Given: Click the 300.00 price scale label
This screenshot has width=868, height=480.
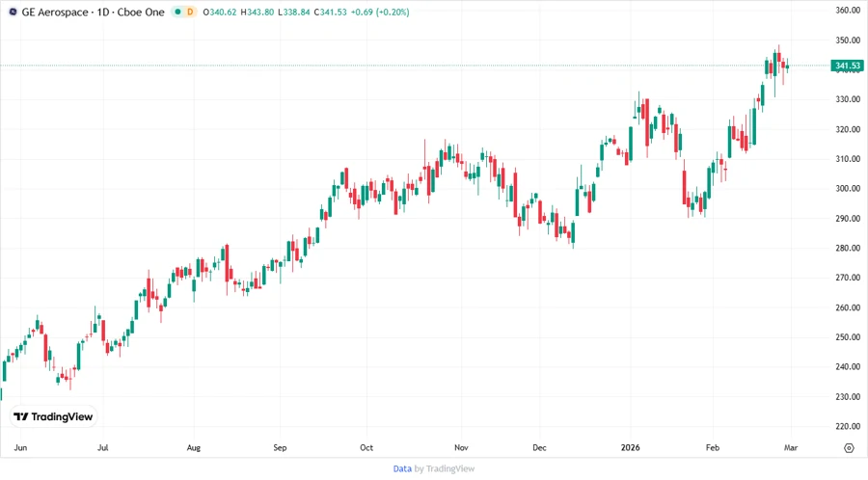Looking at the screenshot, I should coord(848,189).
